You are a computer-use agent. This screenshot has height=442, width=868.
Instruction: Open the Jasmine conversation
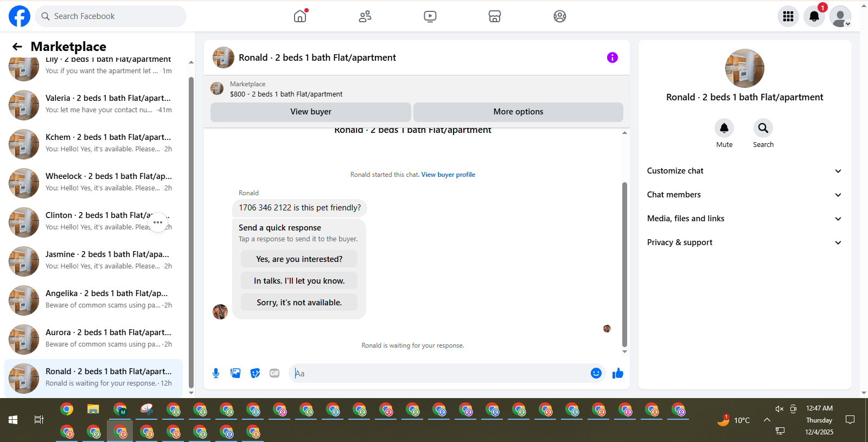93,261
